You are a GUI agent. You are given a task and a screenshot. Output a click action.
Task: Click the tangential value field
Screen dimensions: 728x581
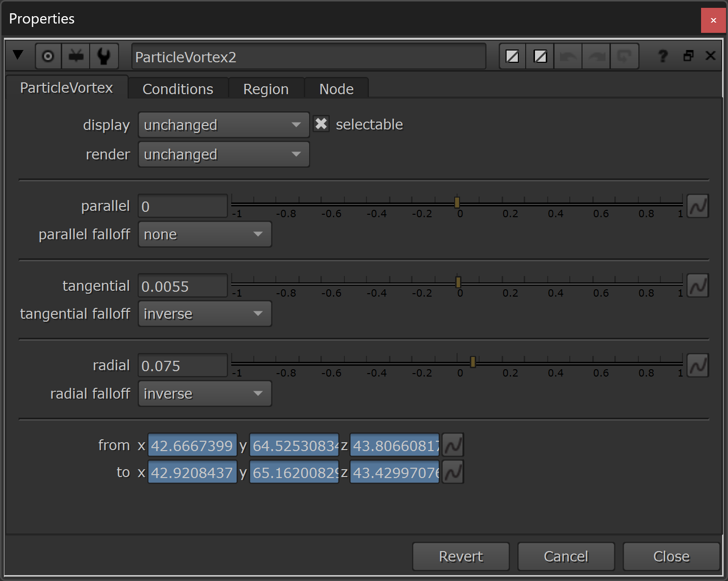[x=183, y=286]
